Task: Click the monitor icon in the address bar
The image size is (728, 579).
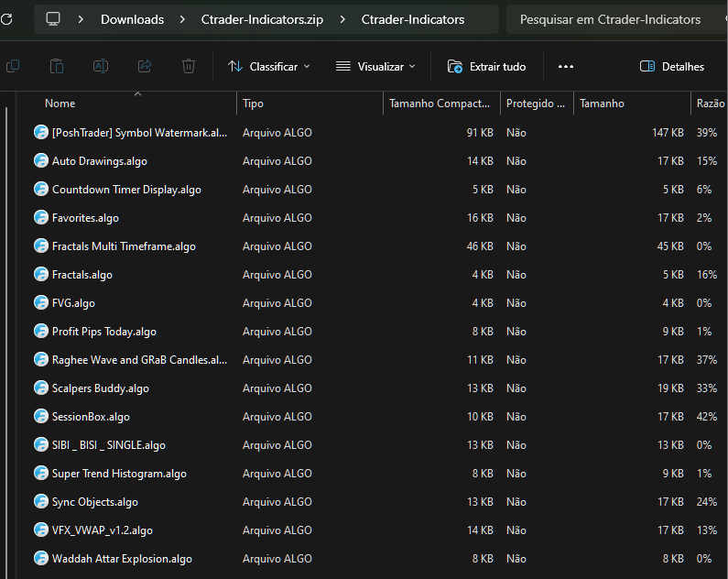Action: [53, 19]
